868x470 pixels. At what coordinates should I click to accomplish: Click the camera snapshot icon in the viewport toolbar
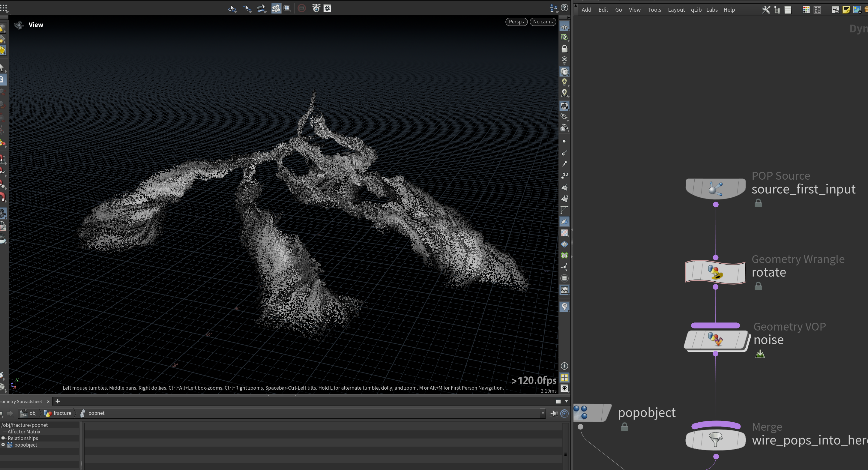pyautogui.click(x=316, y=8)
